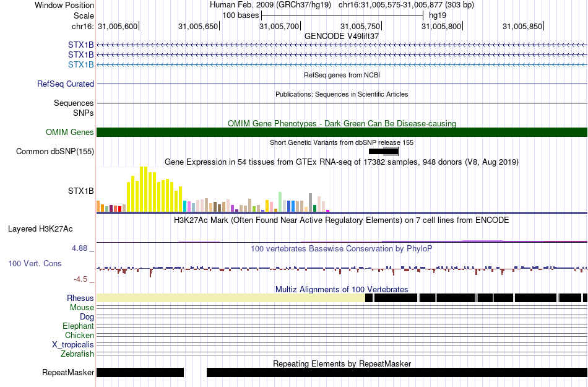
Task: Select the Rhesus species label
Action: click(x=80, y=298)
